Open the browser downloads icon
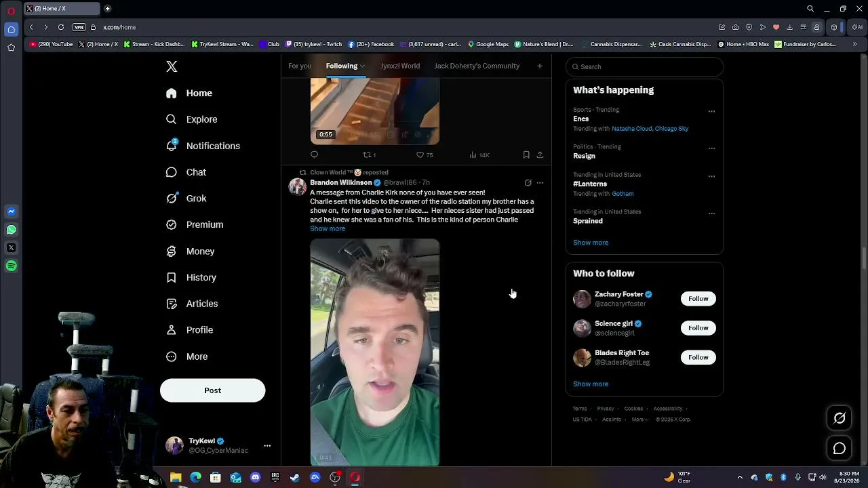 point(790,27)
